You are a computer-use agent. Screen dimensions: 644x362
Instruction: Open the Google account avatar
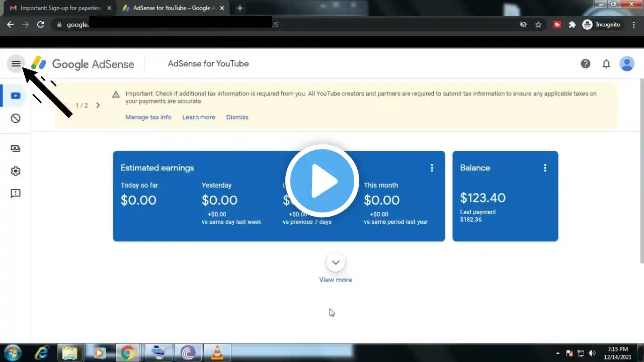627,64
